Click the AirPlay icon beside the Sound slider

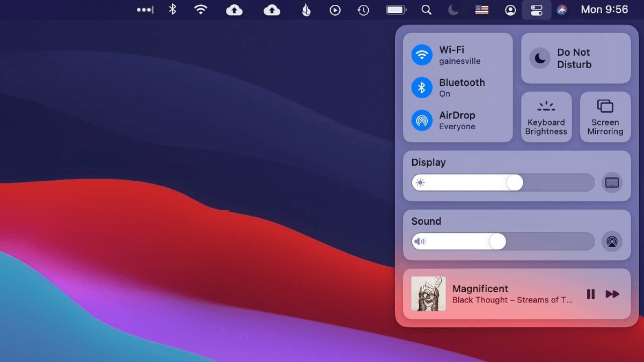[x=612, y=241]
